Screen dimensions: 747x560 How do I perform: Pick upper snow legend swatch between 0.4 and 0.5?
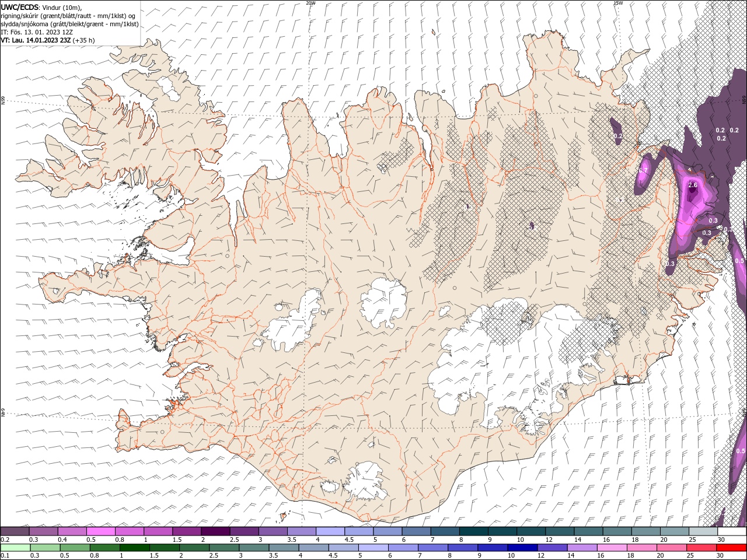(72, 531)
